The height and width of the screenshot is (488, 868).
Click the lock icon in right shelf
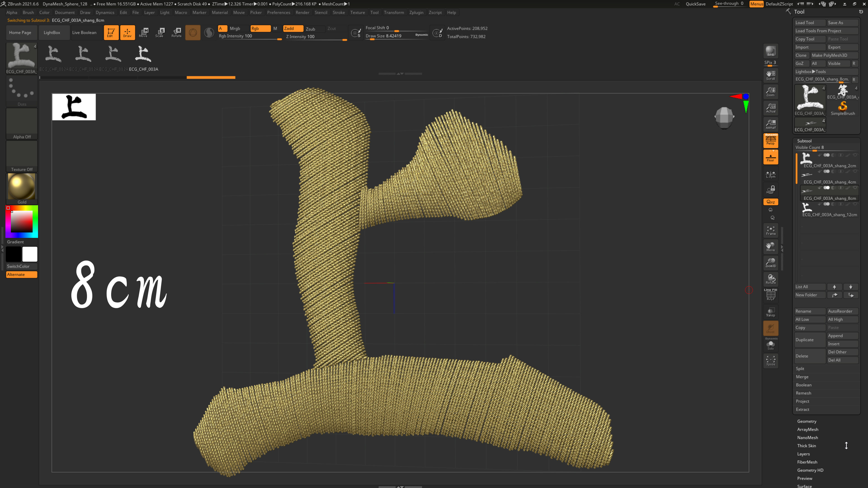770,190
